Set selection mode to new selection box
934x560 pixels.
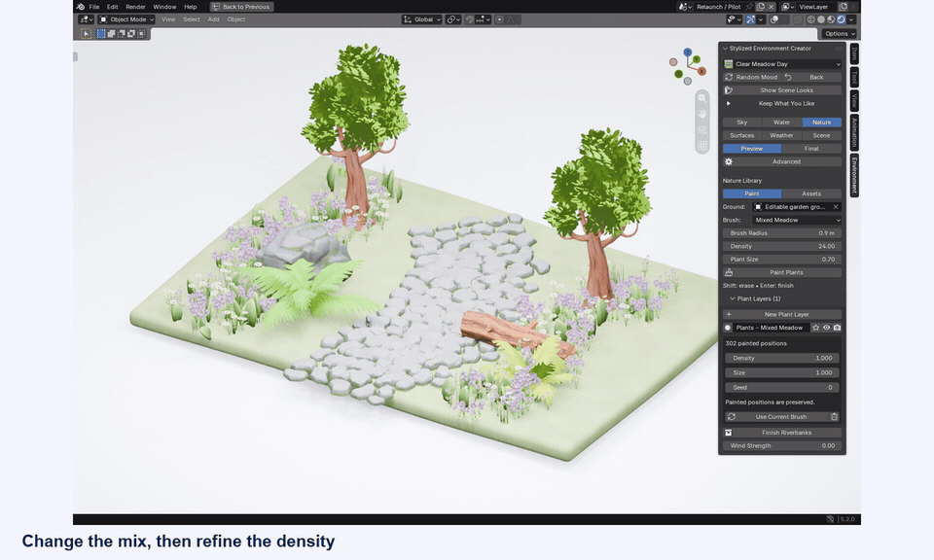tap(101, 34)
